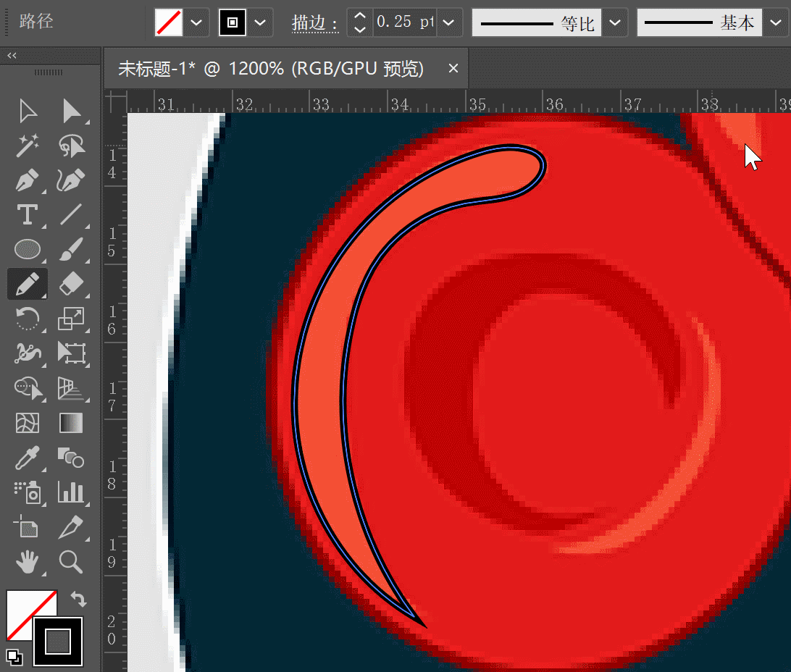
Task: Select the Eraser tool
Action: [71, 284]
